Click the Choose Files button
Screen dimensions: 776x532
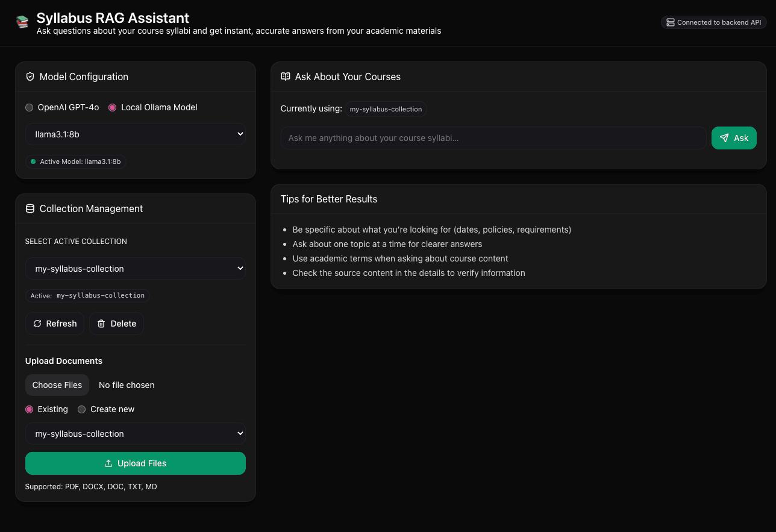point(57,385)
